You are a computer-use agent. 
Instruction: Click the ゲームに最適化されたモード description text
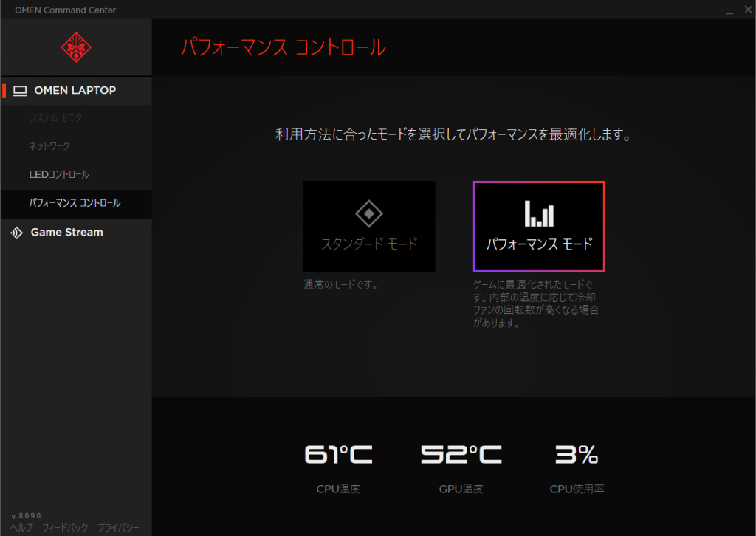pyautogui.click(x=536, y=303)
